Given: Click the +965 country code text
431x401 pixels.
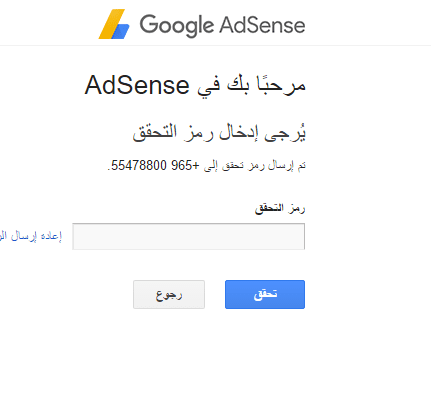Looking at the screenshot, I should click(185, 165).
